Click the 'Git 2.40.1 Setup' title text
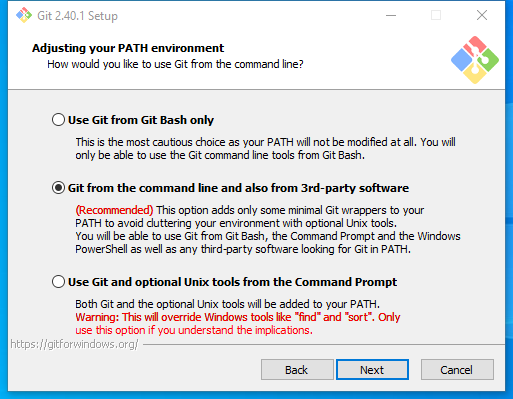513x399 pixels. coord(77,16)
